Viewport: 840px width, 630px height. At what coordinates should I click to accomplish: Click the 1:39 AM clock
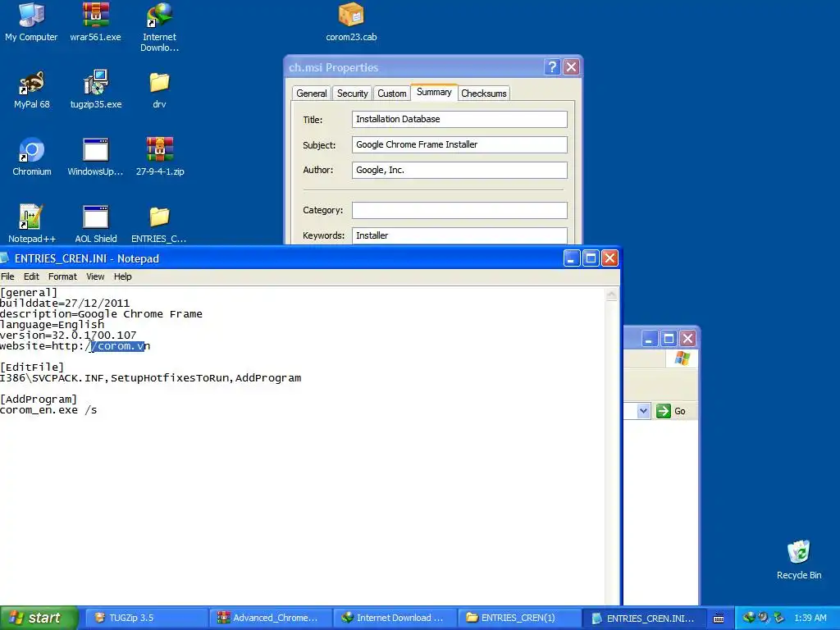[x=810, y=618]
